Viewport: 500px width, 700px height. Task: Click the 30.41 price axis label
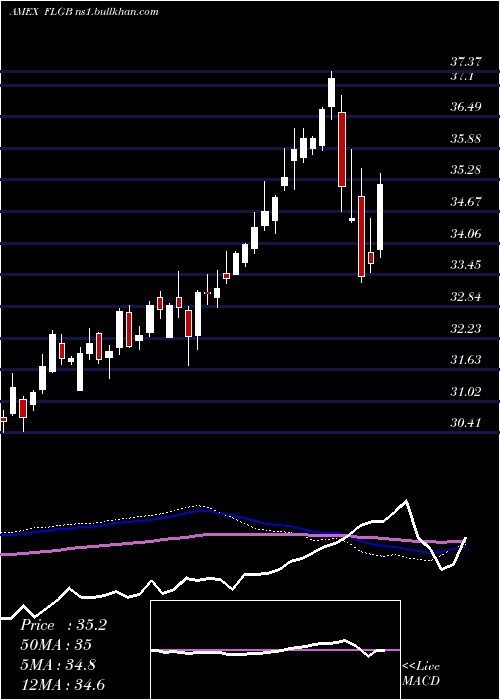(x=465, y=423)
